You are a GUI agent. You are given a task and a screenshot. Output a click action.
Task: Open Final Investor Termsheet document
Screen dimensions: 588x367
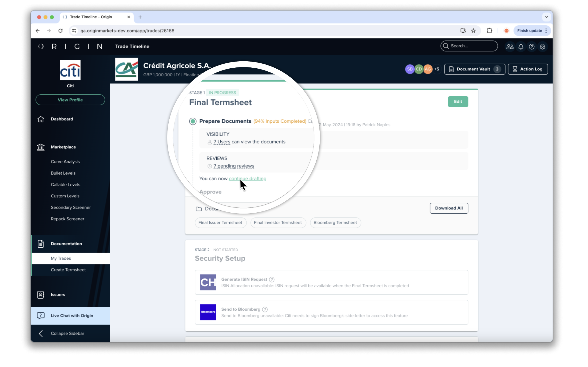[278, 223]
